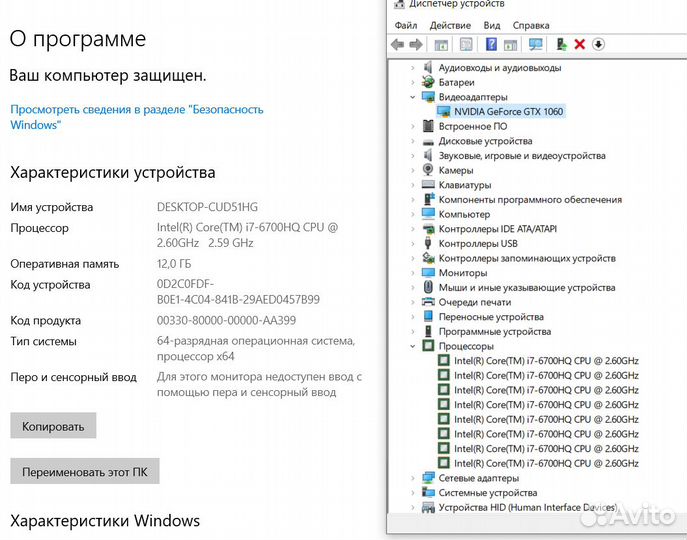
Task: Click the Forward arrow in Device Manager toolbar
Action: tap(416, 44)
